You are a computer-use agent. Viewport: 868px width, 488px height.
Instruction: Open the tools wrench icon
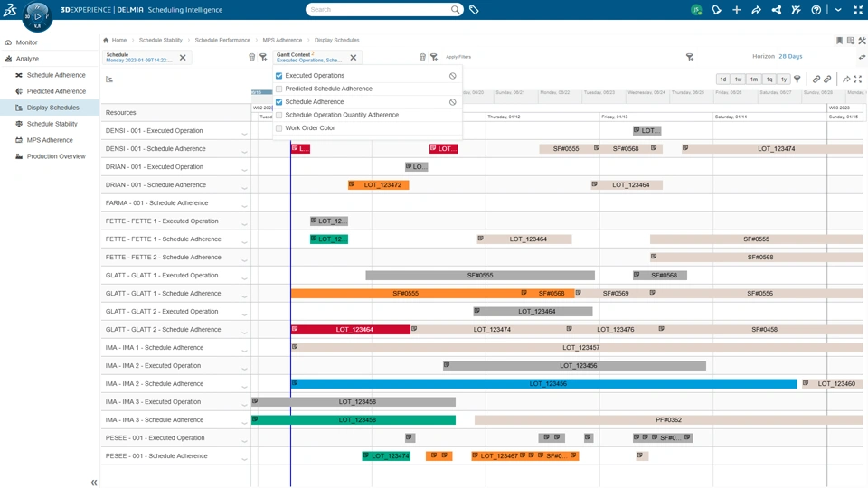click(862, 41)
